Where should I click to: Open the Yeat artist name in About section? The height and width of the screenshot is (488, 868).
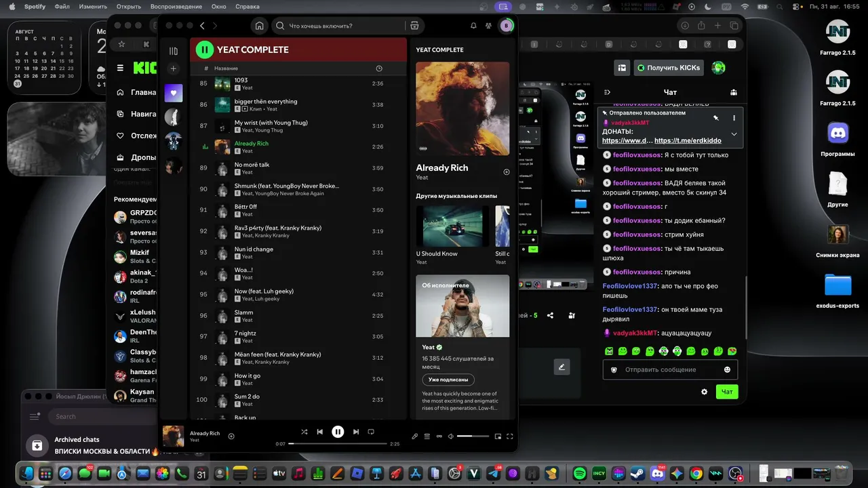coord(427,347)
